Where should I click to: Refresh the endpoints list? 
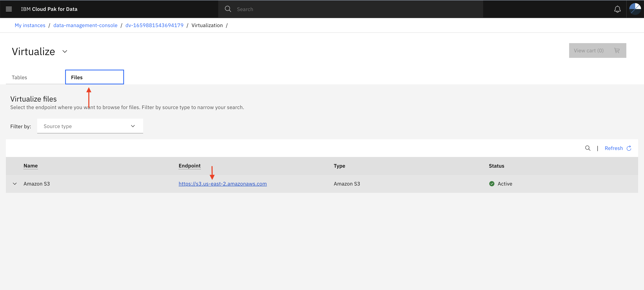618,148
